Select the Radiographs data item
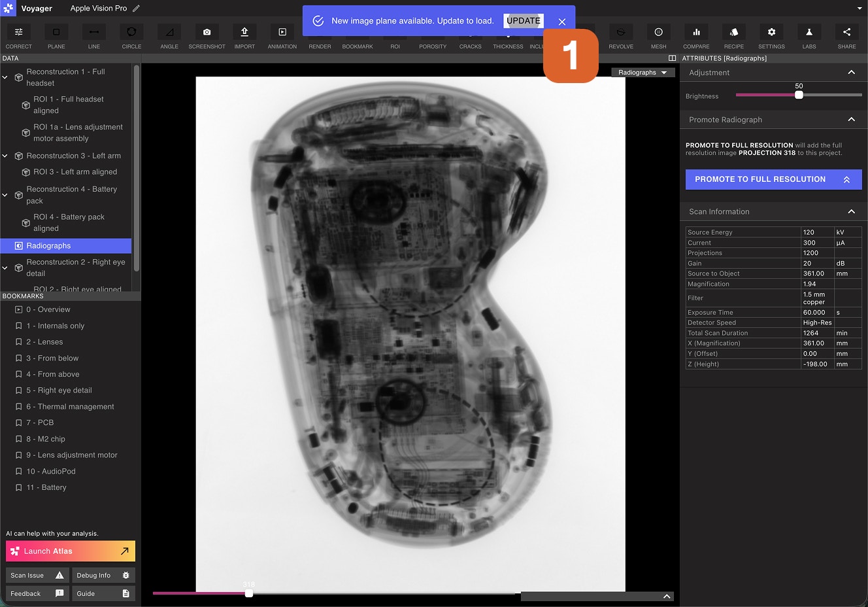This screenshot has width=868, height=607. [48, 246]
